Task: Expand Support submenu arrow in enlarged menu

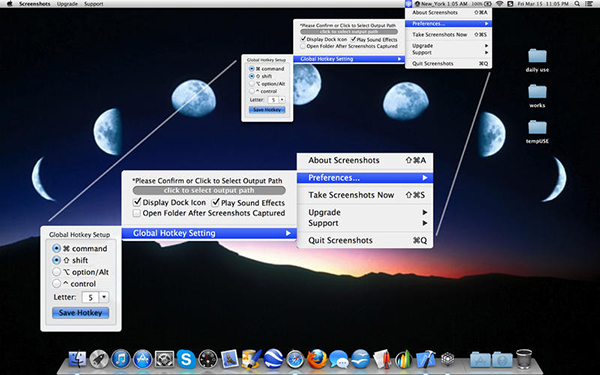Action: coord(425,223)
